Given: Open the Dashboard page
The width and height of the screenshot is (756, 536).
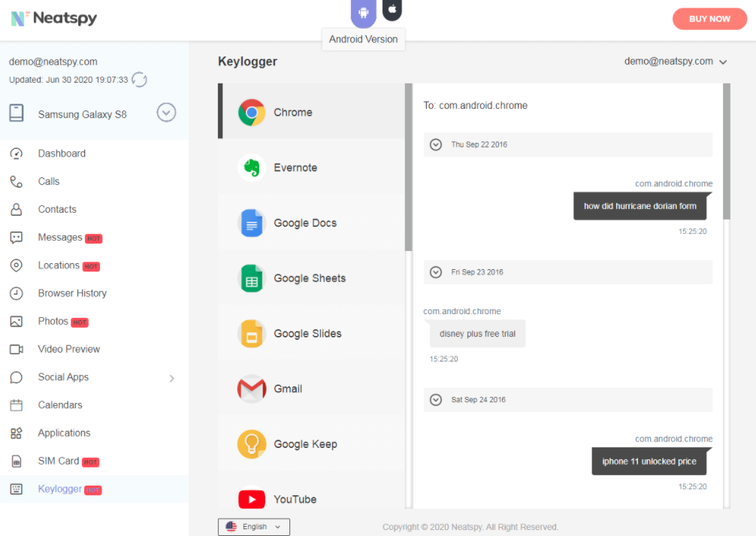Looking at the screenshot, I should point(62,153).
